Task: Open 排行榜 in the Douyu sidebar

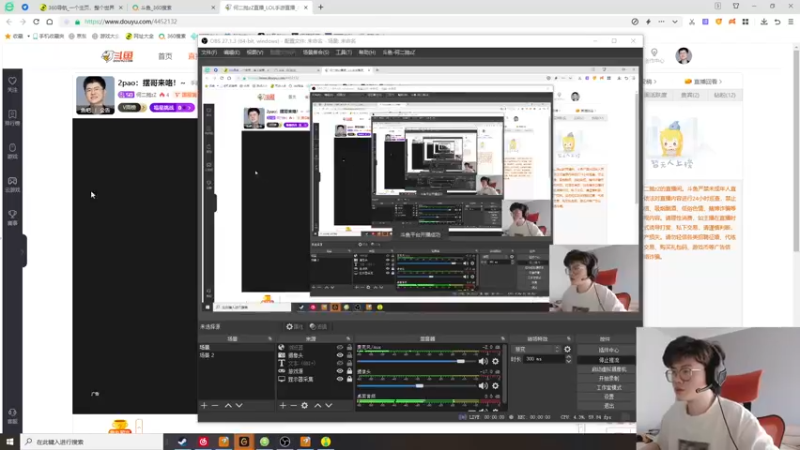Action: click(12, 117)
